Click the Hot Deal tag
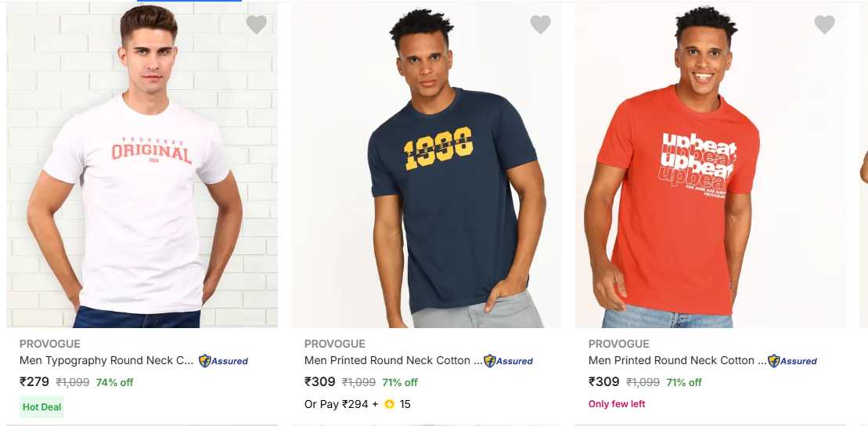The image size is (868, 426). (41, 406)
